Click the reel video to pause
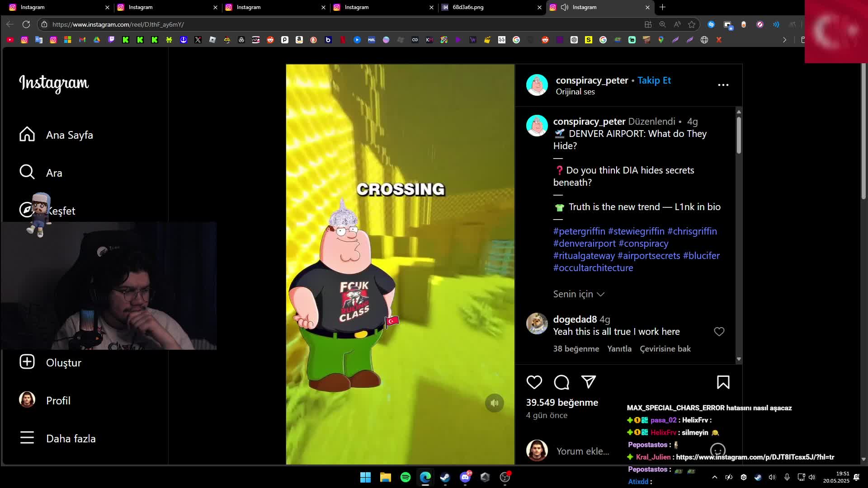868x488 pixels. 400,264
